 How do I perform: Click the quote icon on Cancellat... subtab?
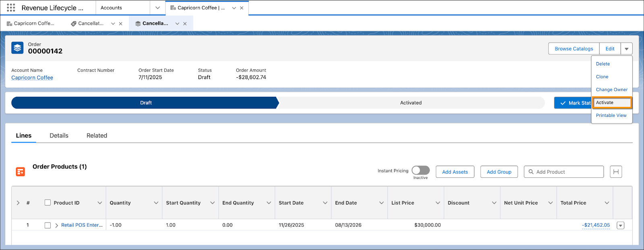point(74,24)
